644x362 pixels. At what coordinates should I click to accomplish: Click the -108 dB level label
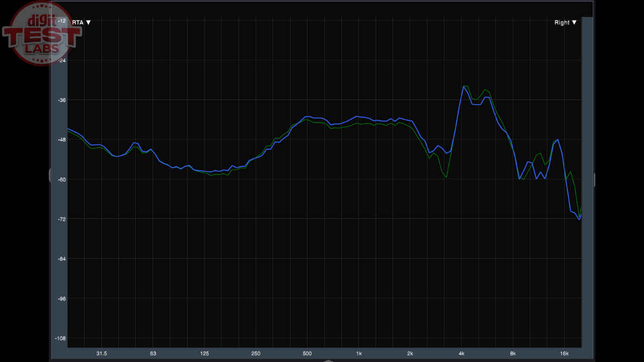pos(60,338)
